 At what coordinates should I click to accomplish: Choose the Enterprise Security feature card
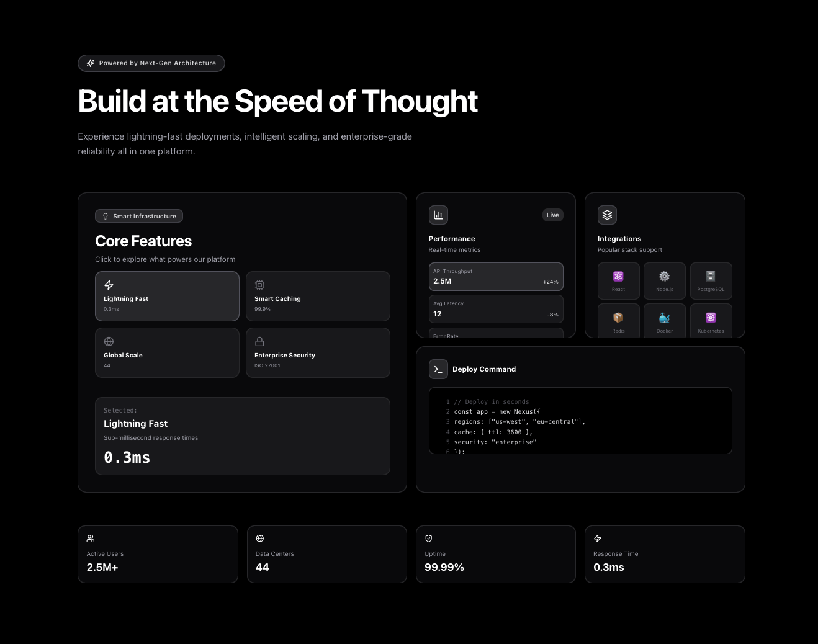coord(318,352)
